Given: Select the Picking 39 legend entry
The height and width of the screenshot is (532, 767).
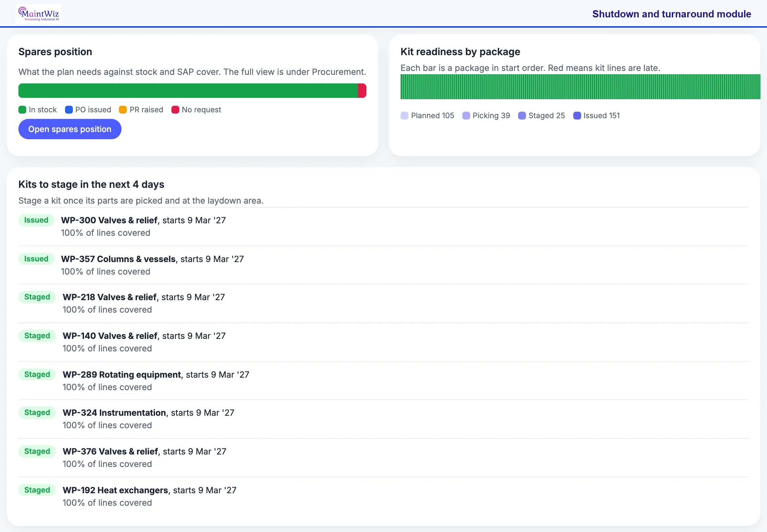Looking at the screenshot, I should click(x=486, y=116).
